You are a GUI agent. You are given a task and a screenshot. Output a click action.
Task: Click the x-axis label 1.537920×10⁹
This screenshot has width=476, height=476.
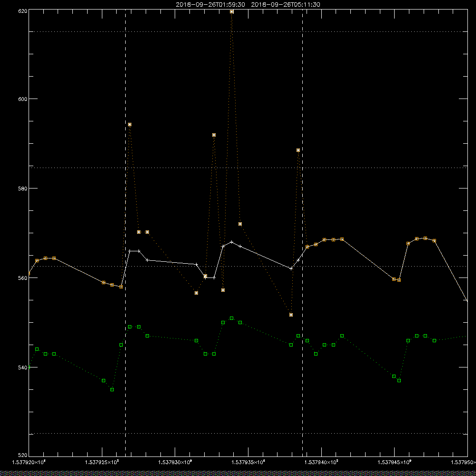[29, 462]
